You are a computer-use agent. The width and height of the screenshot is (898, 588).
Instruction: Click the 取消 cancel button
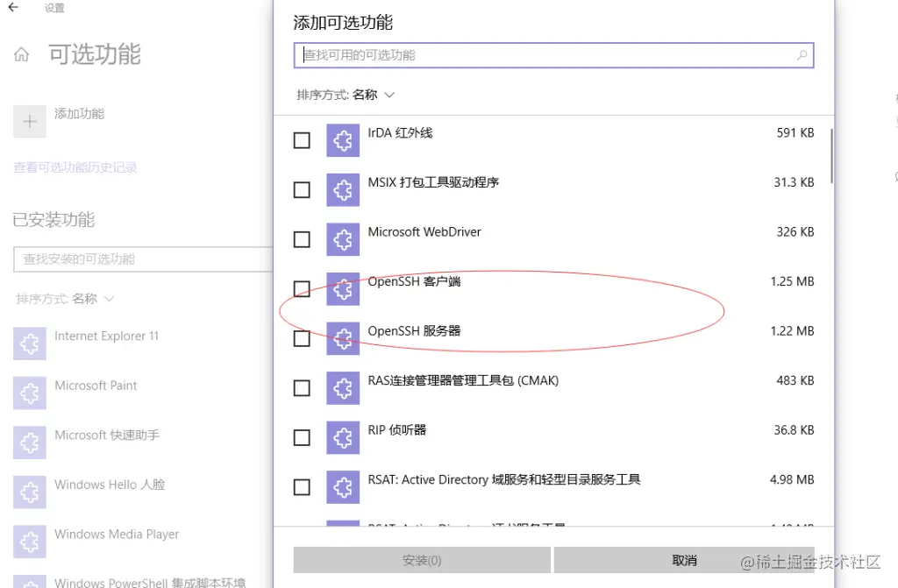click(684, 560)
